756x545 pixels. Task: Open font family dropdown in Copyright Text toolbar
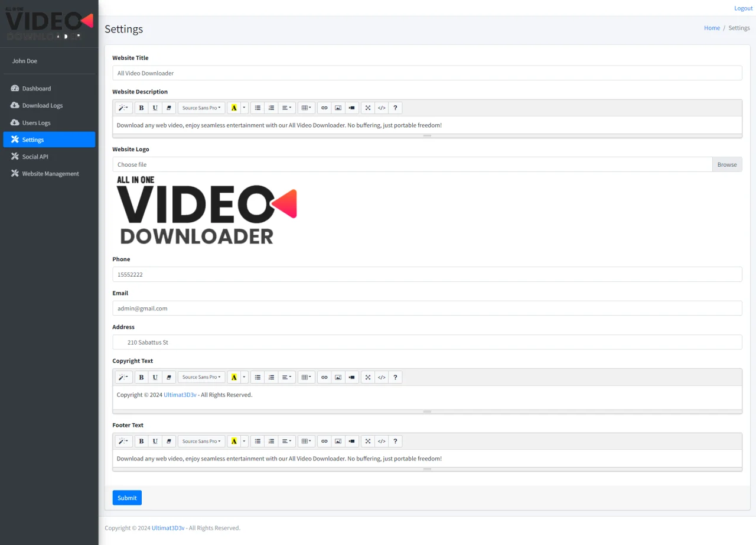point(201,377)
